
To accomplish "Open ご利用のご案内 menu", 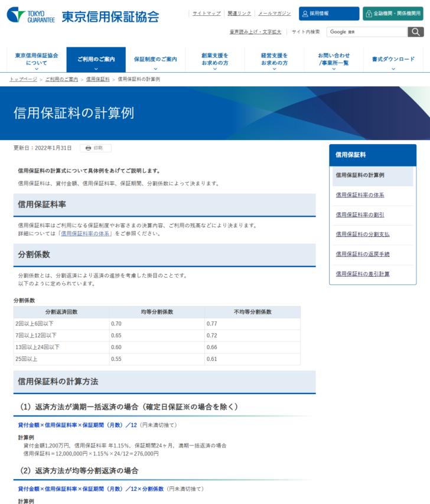I will click(x=96, y=60).
